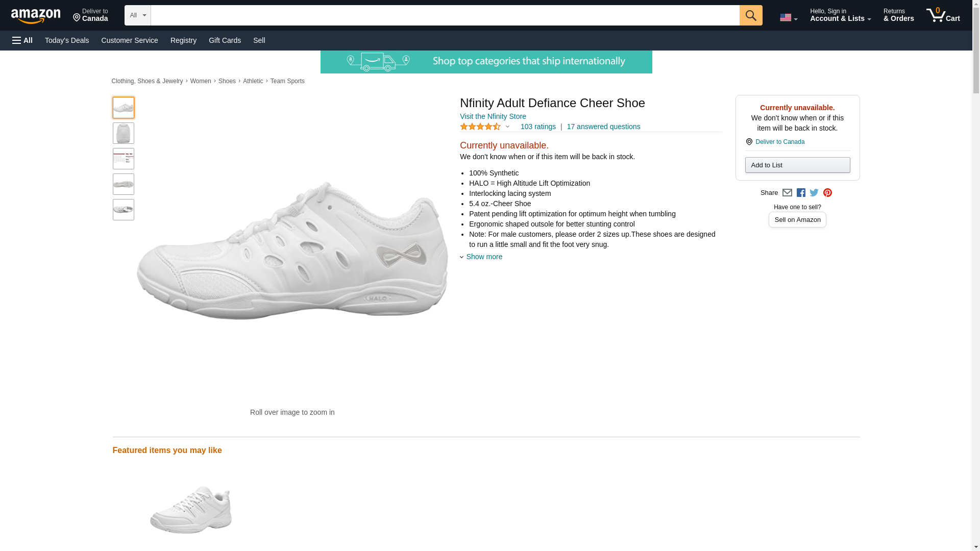980x551 pixels.
Task: Click the Amazon logo
Action: (36, 16)
